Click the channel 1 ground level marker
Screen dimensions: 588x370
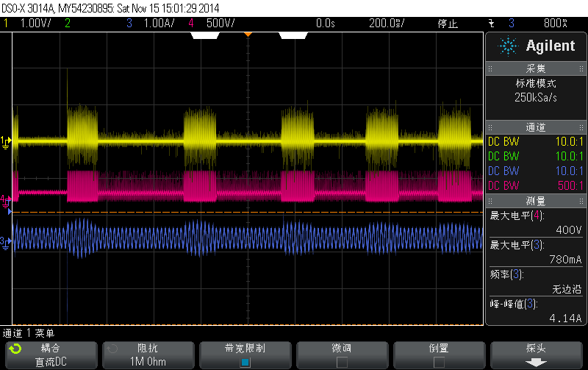point(5,142)
